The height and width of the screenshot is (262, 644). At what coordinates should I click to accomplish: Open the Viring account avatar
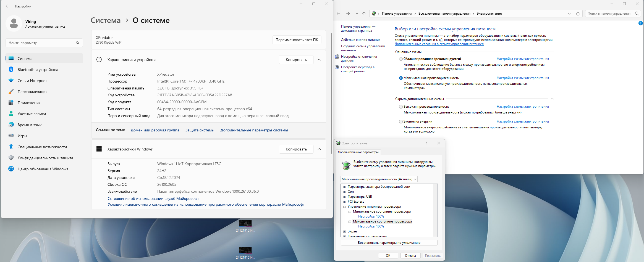[14, 23]
